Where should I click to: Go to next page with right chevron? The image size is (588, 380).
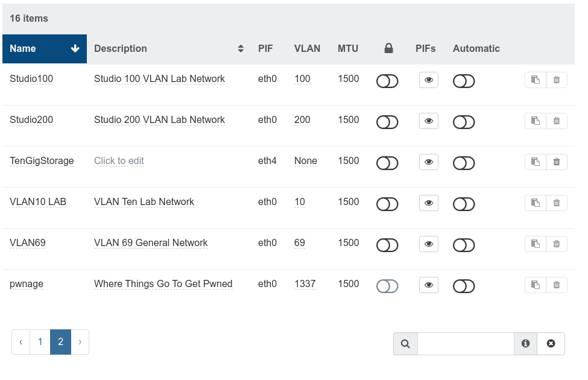(80, 342)
